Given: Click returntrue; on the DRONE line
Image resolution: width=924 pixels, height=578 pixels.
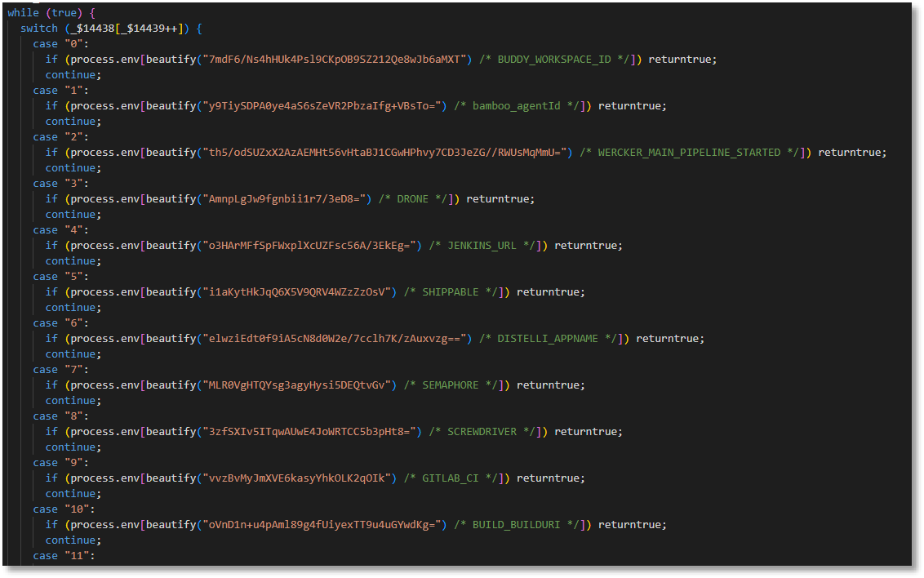Looking at the screenshot, I should [x=500, y=199].
